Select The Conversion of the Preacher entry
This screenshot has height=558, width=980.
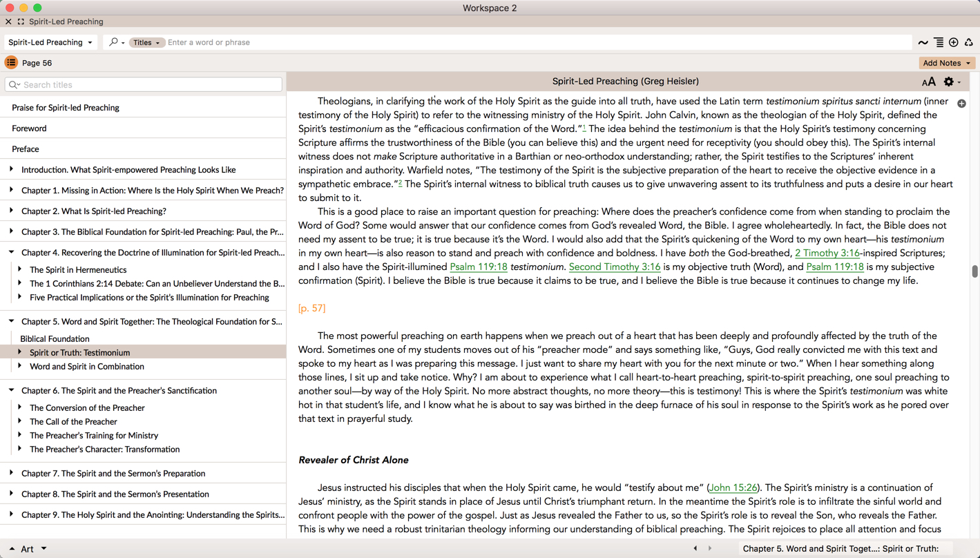(87, 408)
